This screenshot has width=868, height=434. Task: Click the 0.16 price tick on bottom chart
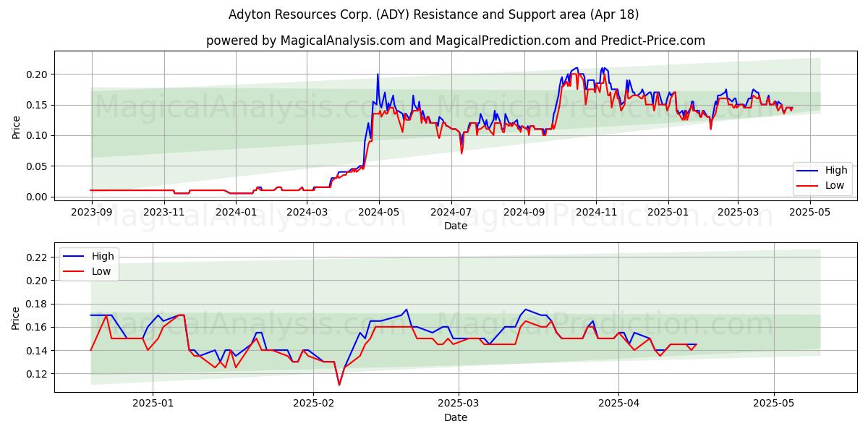[x=38, y=327]
